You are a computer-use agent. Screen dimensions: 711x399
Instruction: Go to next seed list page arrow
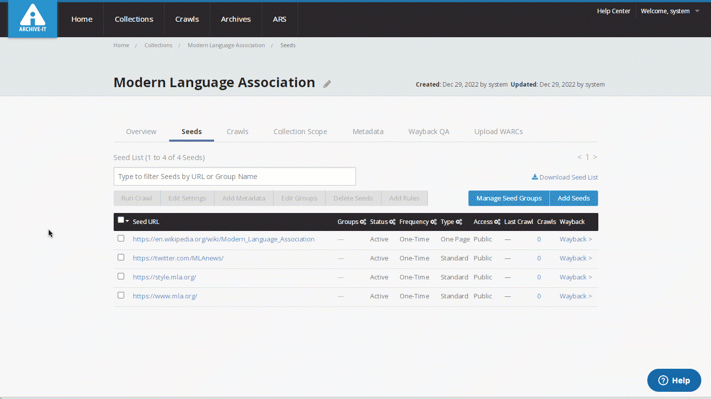coord(595,157)
